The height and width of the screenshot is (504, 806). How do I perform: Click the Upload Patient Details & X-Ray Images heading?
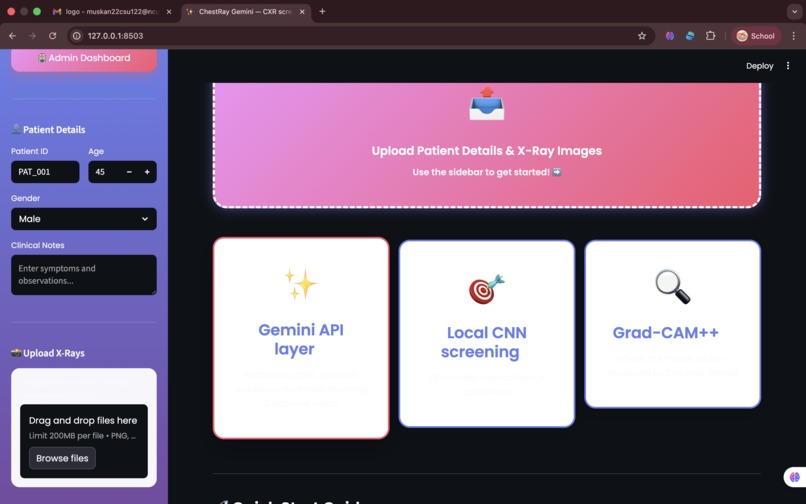click(486, 151)
